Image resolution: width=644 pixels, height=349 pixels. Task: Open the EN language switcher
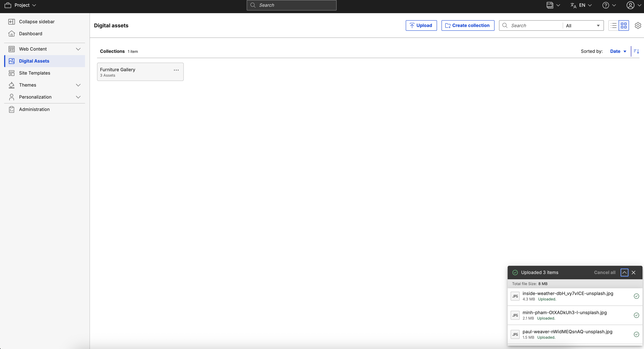point(583,5)
